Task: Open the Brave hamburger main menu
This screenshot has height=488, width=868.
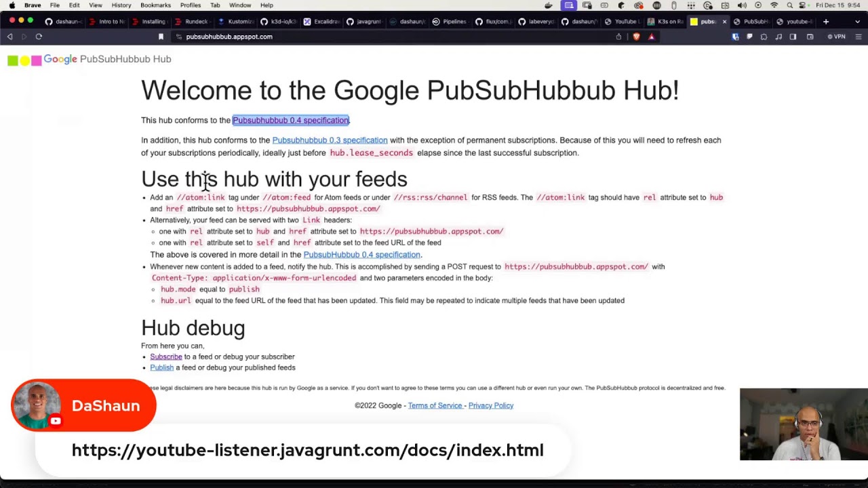Action: click(x=858, y=37)
